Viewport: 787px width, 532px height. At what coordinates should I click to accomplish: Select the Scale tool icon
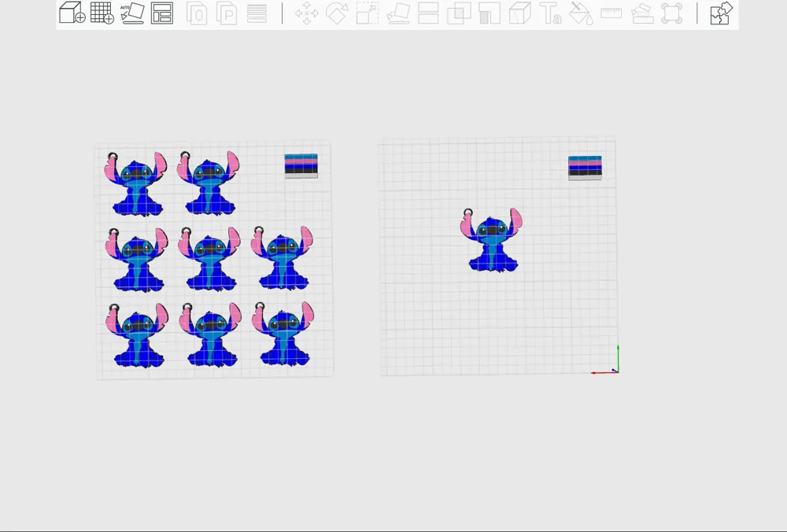click(368, 13)
